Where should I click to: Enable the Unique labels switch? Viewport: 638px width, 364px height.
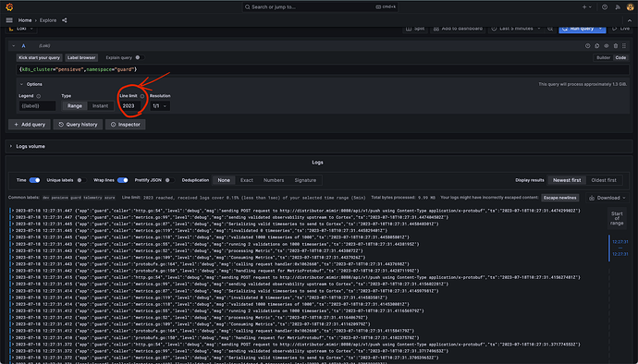(x=81, y=180)
